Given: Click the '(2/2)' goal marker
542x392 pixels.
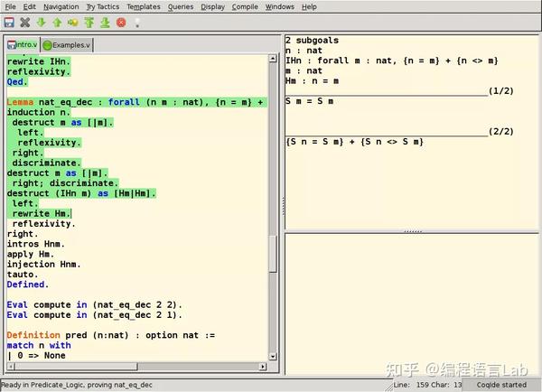Looking at the screenshot, I should click(x=500, y=132).
